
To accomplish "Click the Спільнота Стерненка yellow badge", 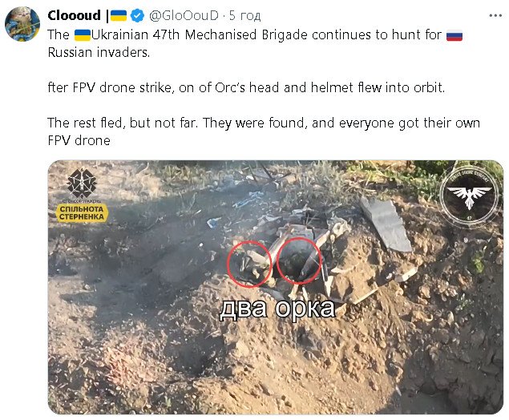I will (82, 213).
